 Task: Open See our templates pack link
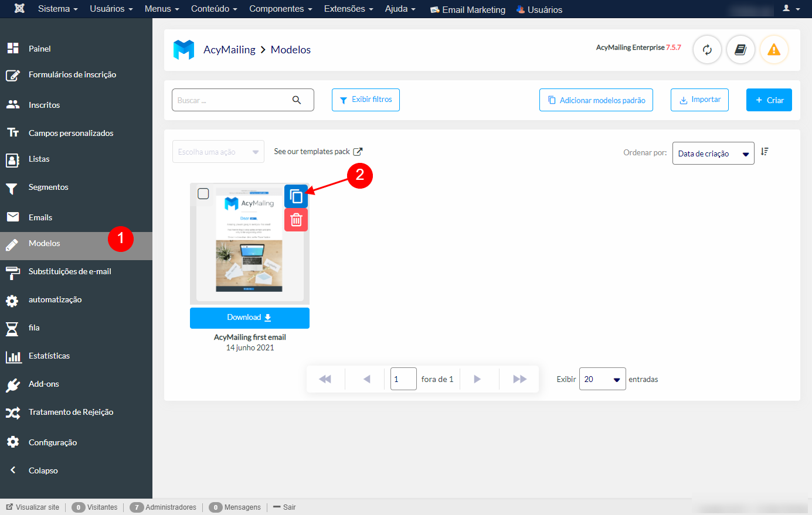(x=318, y=151)
